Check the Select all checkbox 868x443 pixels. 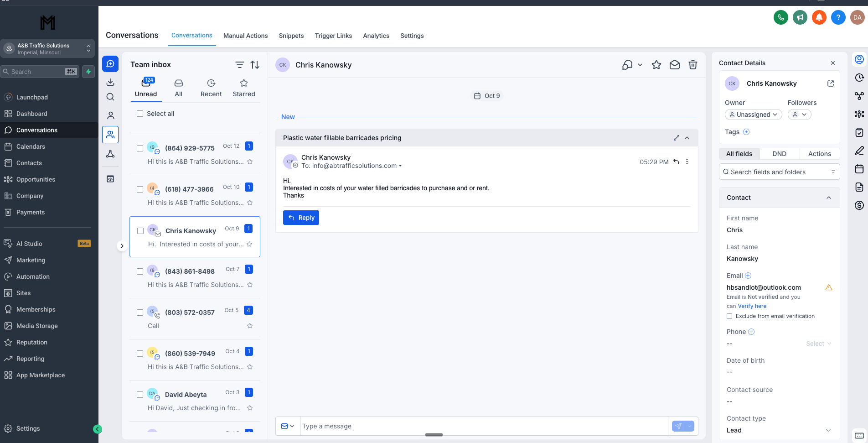click(x=140, y=114)
